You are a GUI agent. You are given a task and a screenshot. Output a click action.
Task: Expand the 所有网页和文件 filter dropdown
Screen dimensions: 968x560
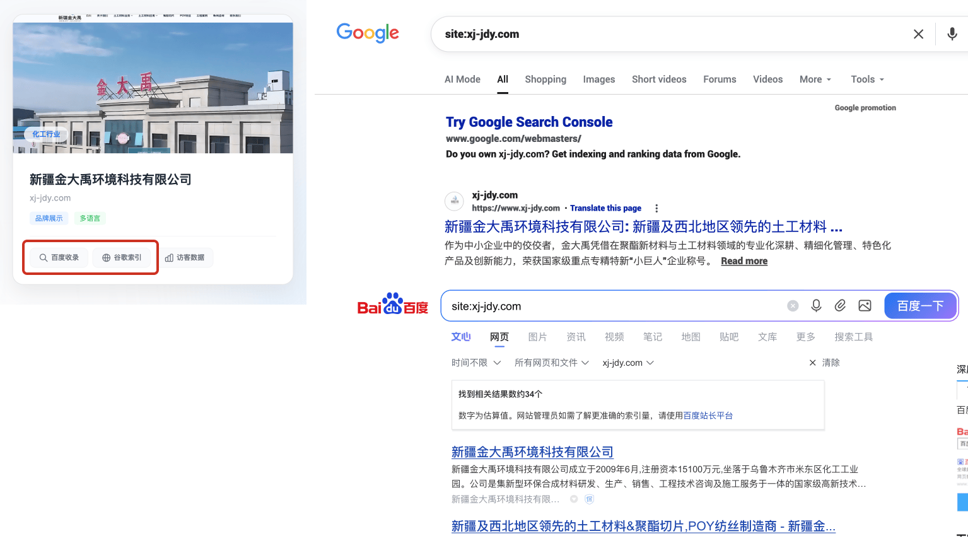click(x=551, y=363)
